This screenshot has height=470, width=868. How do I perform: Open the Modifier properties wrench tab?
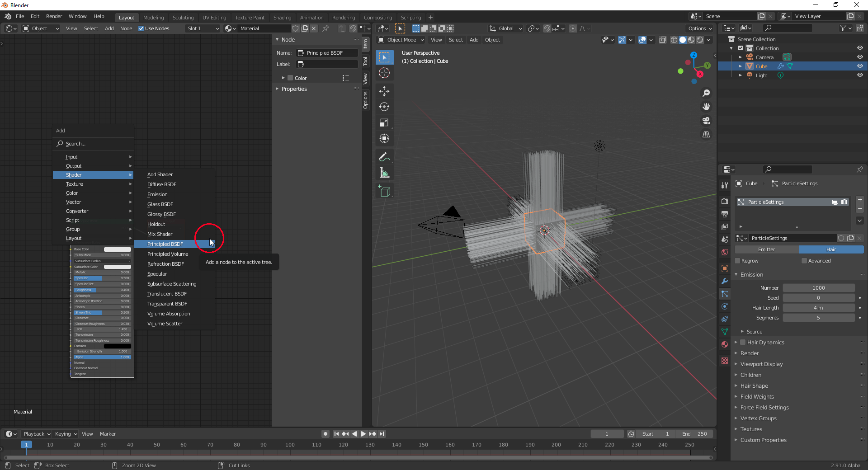point(725,281)
